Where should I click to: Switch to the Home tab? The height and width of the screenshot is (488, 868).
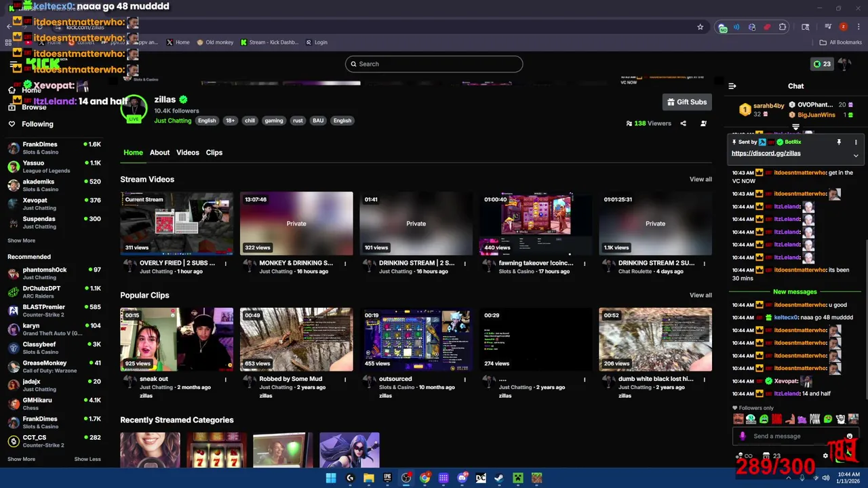pyautogui.click(x=133, y=152)
